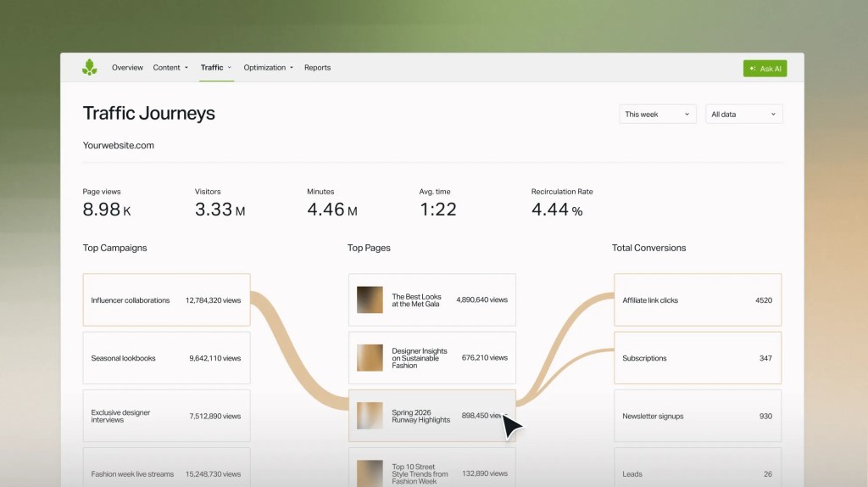
Task: Open the Content menu
Action: 170,68
